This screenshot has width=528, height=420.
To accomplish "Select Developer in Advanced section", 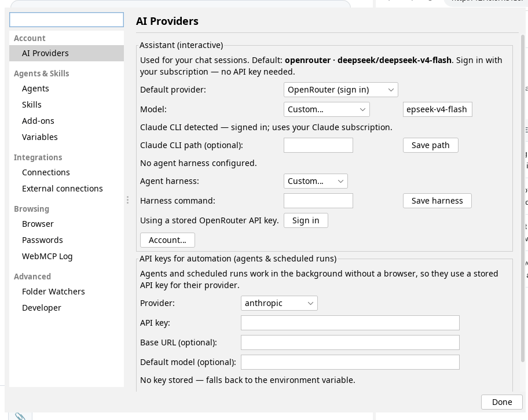I will pyautogui.click(x=67, y=308).
